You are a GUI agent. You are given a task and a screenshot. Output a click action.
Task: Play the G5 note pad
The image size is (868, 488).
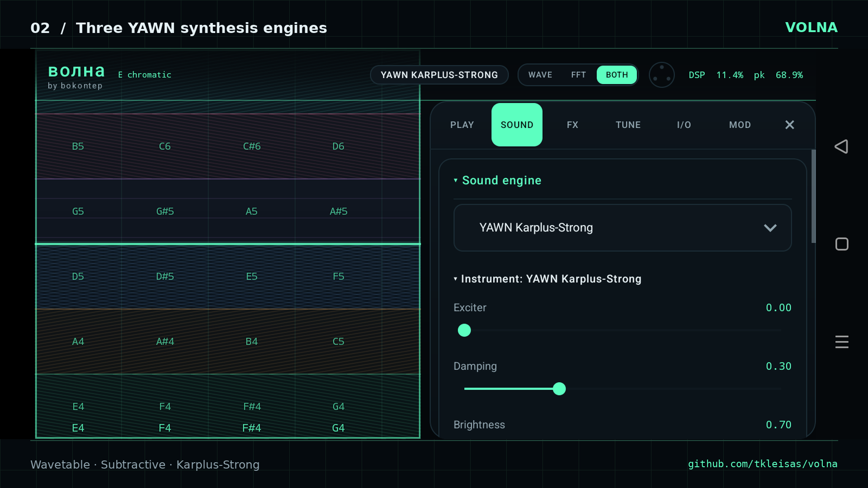pyautogui.click(x=78, y=211)
